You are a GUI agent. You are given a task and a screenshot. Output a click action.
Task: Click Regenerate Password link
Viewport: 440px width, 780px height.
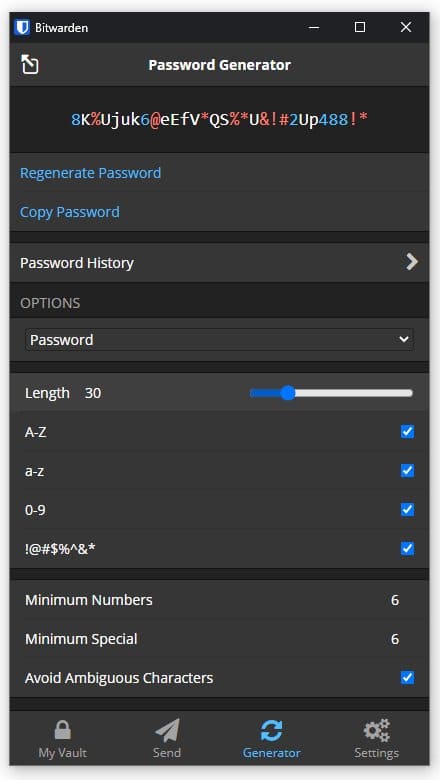[x=90, y=173]
